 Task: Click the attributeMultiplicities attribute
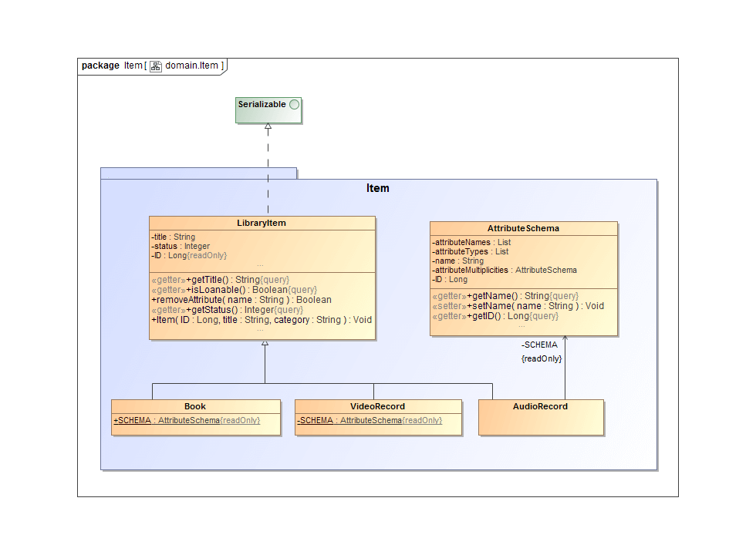[x=505, y=270]
